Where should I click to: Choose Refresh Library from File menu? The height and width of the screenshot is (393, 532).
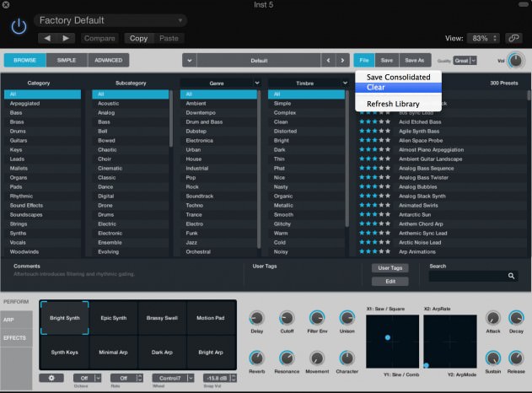click(398, 104)
